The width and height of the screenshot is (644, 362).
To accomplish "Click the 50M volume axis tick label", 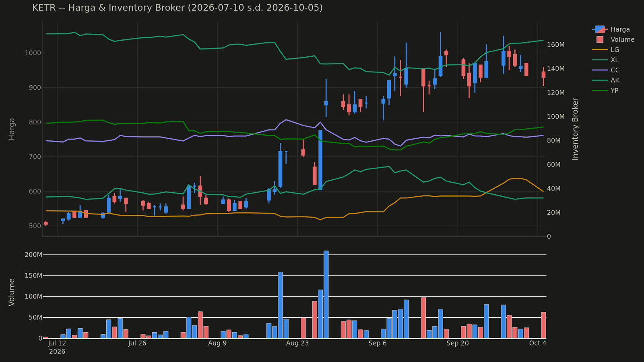I will tap(35, 317).
